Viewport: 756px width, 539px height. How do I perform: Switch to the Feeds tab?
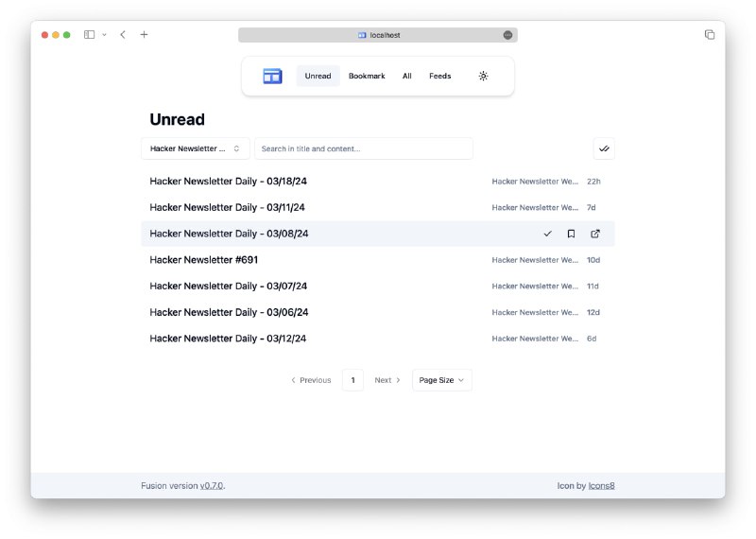[439, 77]
